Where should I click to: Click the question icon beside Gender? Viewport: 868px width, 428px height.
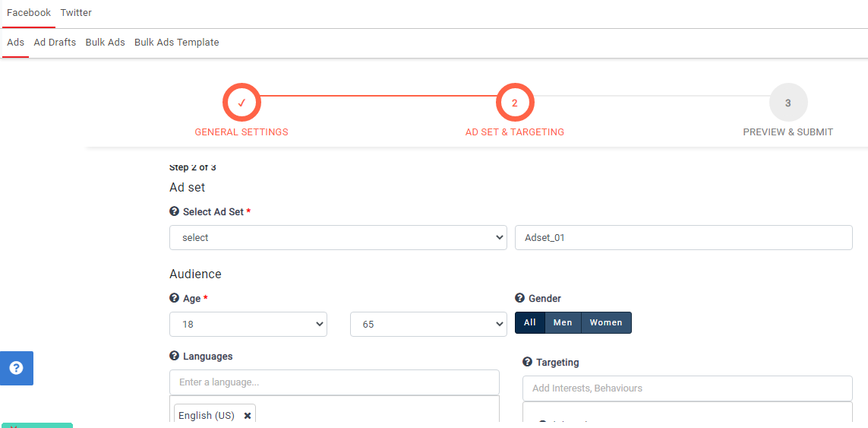[x=519, y=299]
